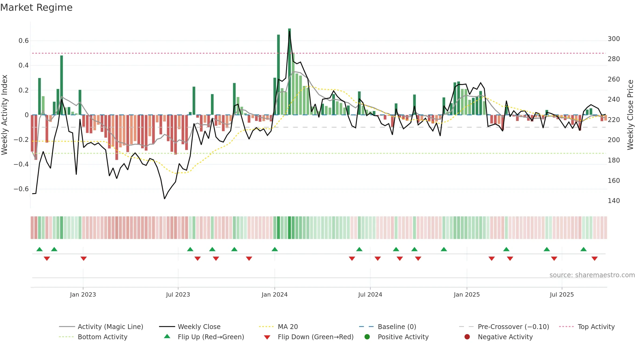The width and height of the screenshot is (644, 362).
Task: Toggle the Bottom Activity legend entry
Action: tap(93, 337)
